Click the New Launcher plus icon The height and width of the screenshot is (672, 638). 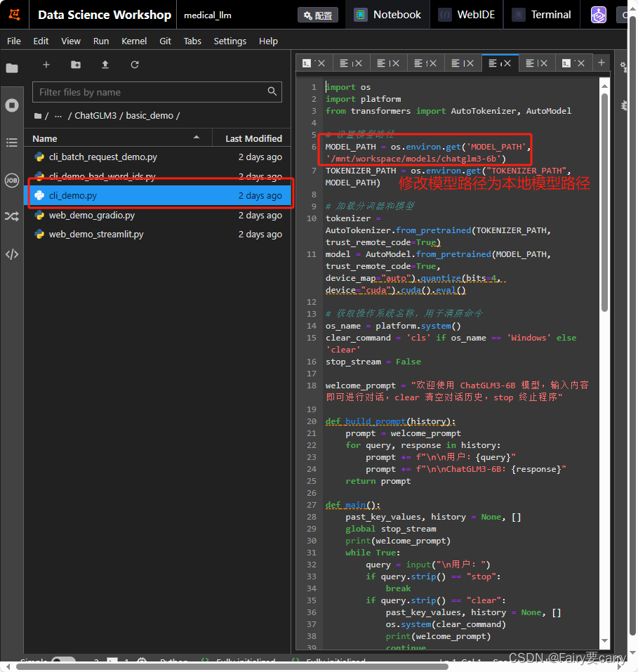click(x=46, y=65)
